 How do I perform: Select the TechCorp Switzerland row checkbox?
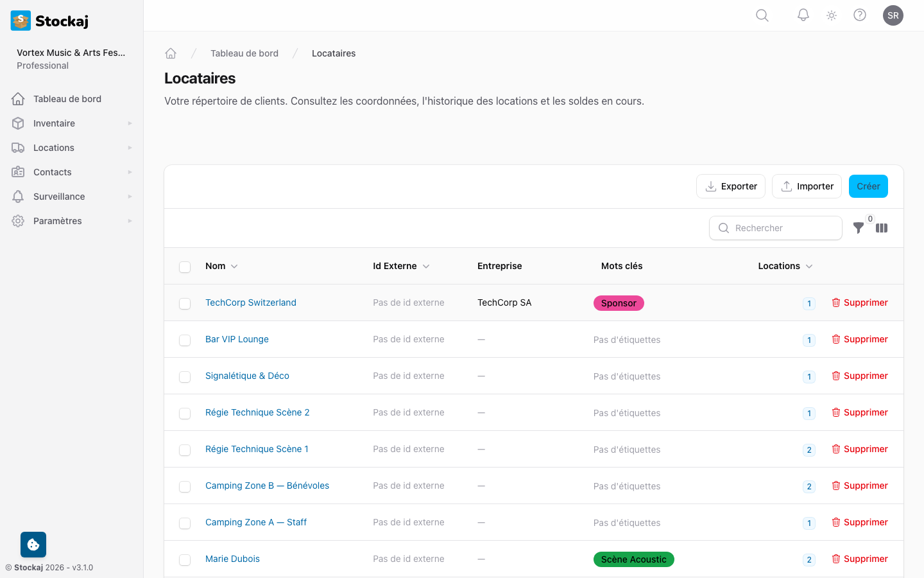185,303
